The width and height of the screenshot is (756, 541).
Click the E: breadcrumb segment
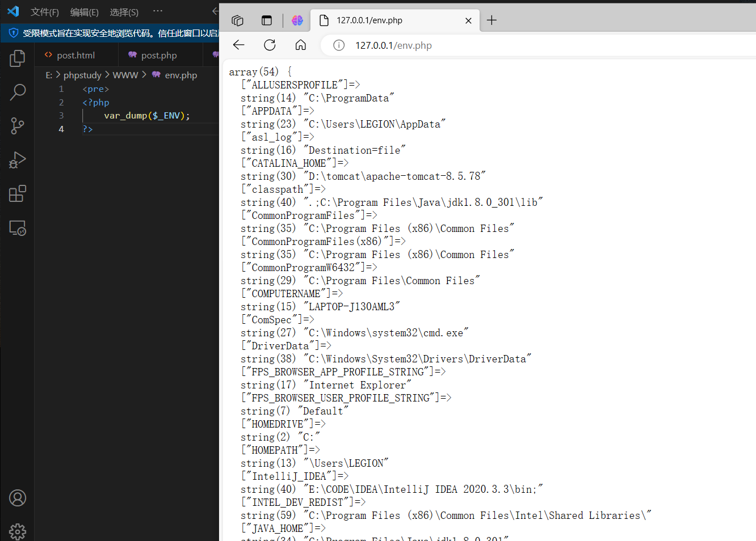(x=49, y=75)
